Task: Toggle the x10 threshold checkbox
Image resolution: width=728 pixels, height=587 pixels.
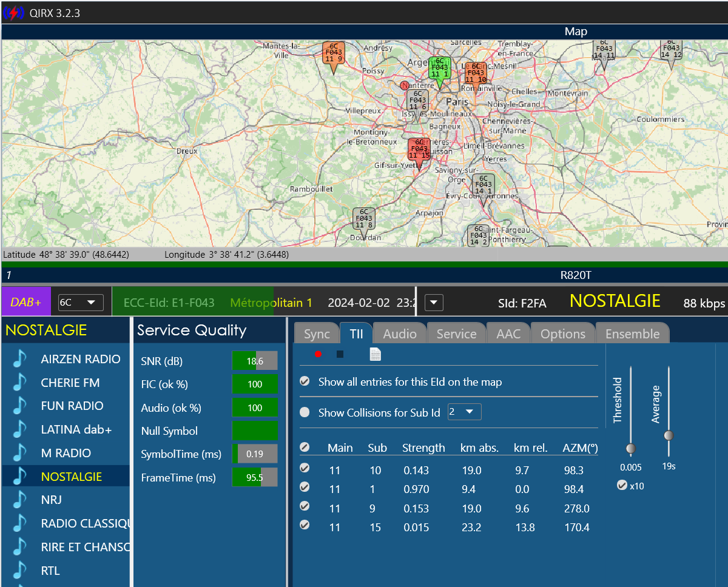Action: 622,485
